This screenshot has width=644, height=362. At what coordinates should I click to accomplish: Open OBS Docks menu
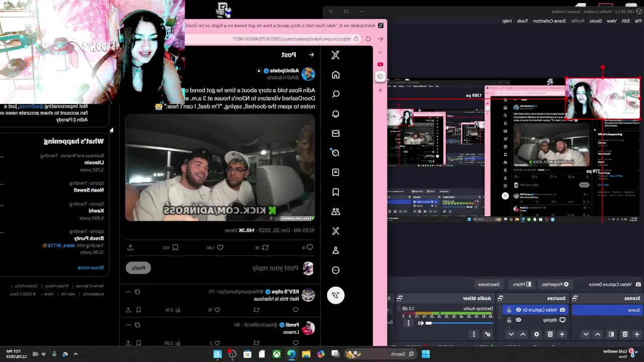(x=596, y=21)
